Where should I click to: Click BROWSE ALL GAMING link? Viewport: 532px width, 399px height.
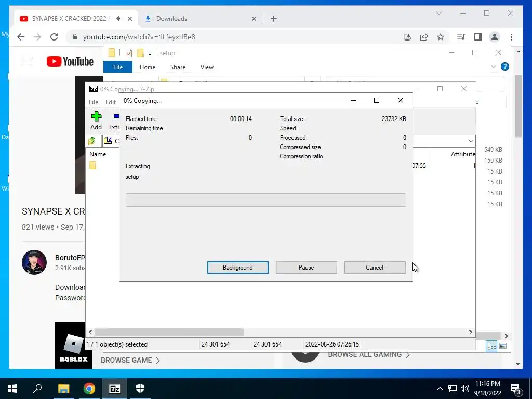(369, 354)
